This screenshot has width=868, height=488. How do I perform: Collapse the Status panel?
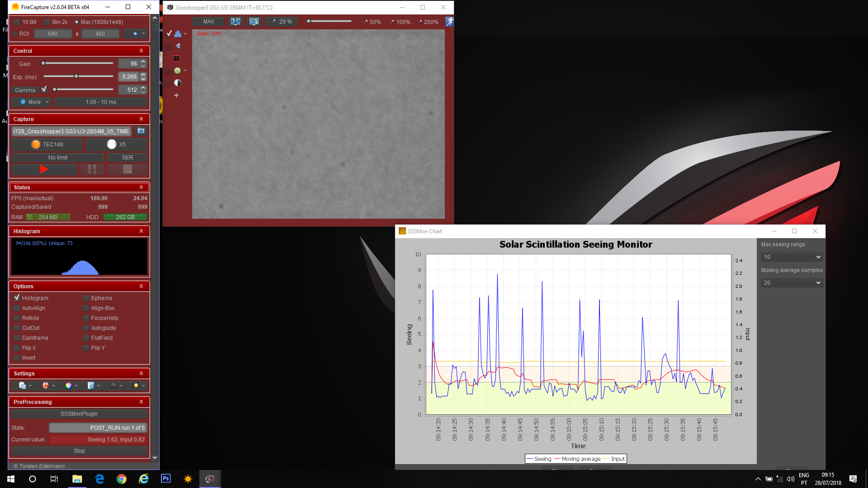pos(141,188)
